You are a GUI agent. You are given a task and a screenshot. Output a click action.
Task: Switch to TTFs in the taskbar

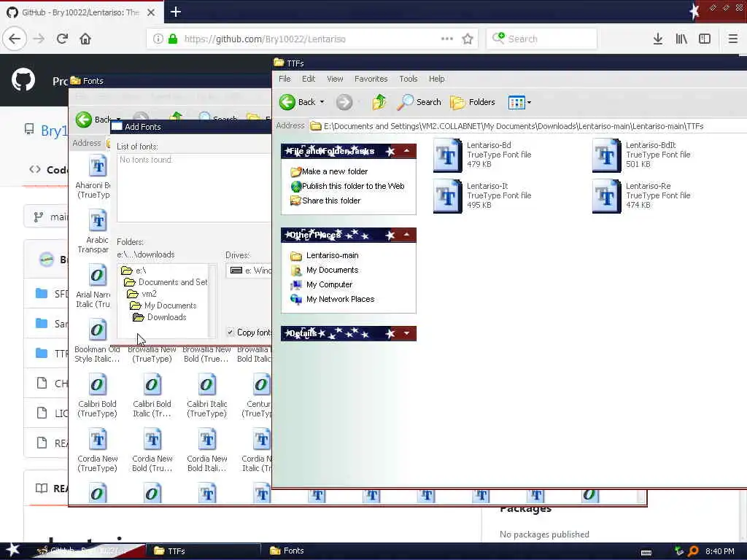(203, 551)
